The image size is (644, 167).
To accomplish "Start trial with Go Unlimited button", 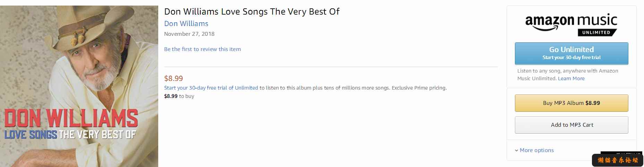I will click(571, 53).
